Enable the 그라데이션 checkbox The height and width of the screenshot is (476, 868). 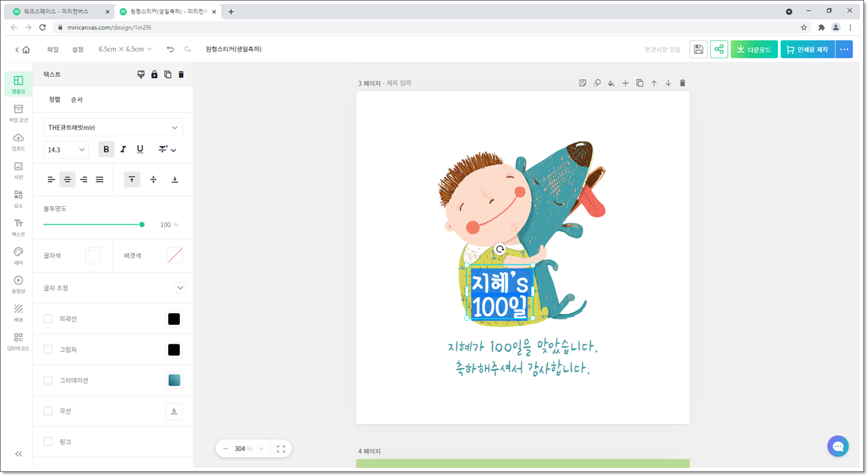click(48, 380)
